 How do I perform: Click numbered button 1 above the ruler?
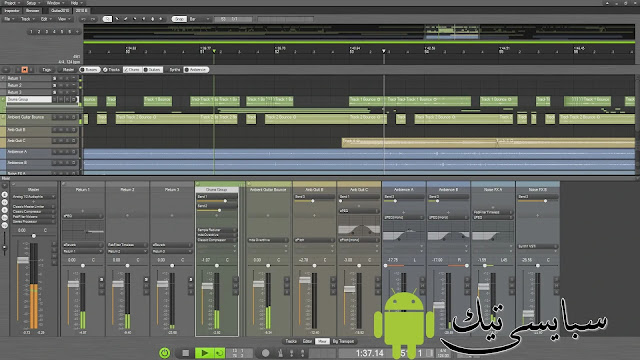[x=31, y=31]
